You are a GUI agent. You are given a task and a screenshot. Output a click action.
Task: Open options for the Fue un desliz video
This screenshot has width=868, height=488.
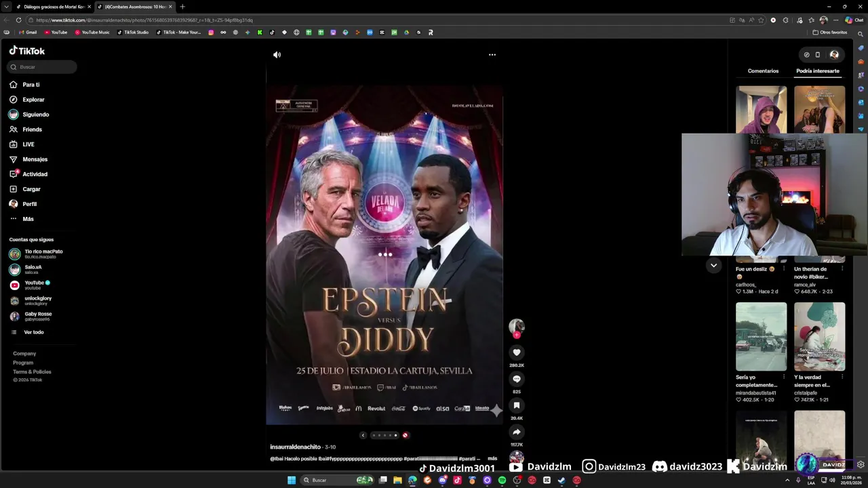[784, 269]
